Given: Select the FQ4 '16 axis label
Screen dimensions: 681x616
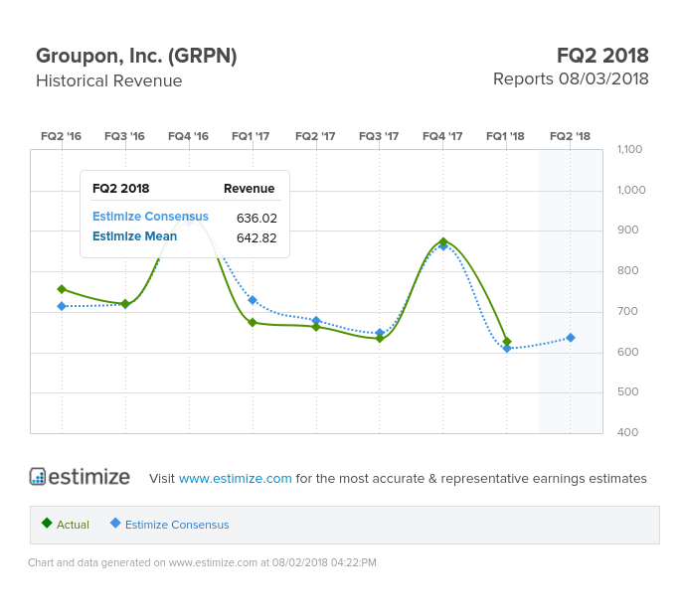Looking at the screenshot, I should (188, 136).
